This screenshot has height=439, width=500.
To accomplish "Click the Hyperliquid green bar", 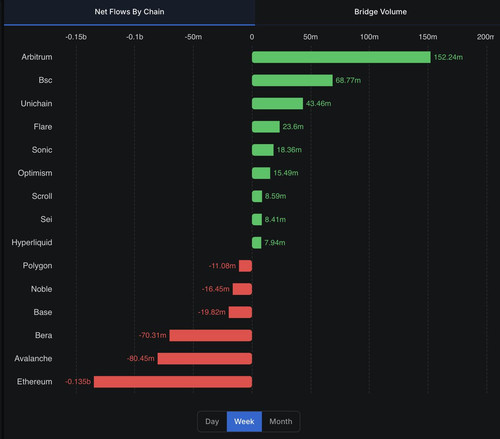I will click(x=257, y=243).
